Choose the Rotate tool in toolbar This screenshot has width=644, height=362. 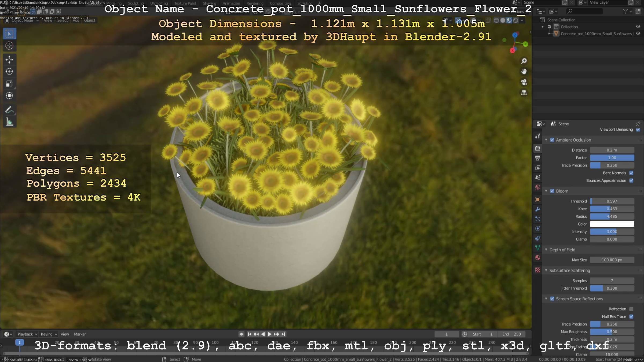pos(9,72)
